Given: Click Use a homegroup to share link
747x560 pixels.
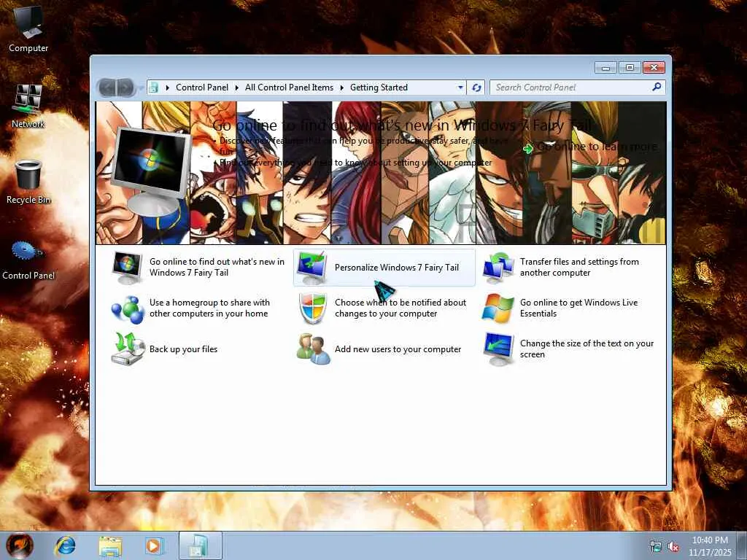Looking at the screenshot, I should click(x=209, y=308).
